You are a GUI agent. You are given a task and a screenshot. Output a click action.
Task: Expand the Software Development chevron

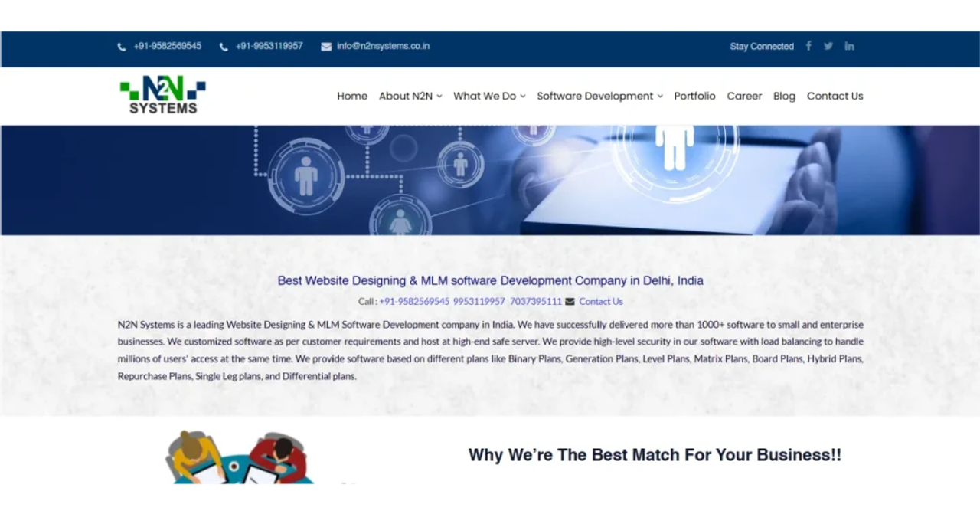pos(660,97)
